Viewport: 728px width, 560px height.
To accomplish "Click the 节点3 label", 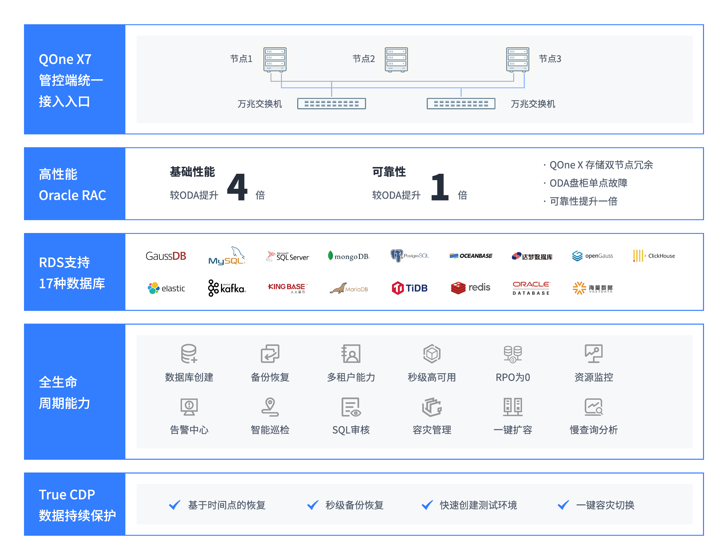I will pyautogui.click(x=550, y=59).
